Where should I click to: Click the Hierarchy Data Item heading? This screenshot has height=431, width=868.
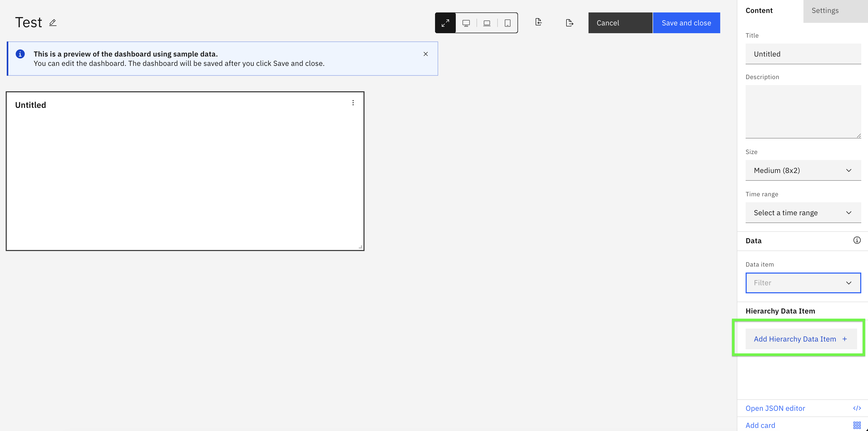[x=780, y=311]
